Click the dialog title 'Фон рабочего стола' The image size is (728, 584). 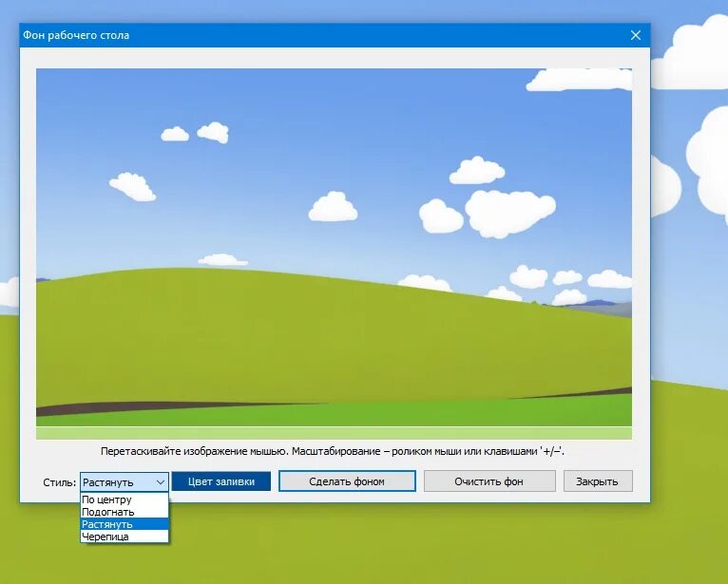point(76,35)
